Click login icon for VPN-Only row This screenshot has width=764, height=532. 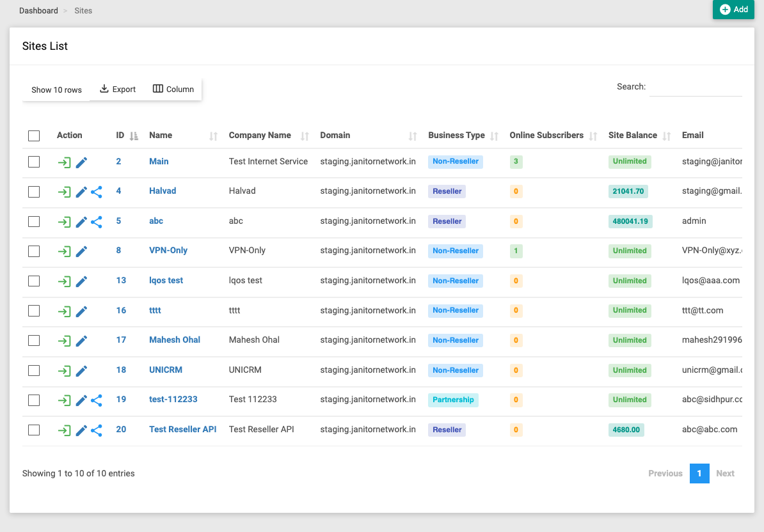pos(65,251)
